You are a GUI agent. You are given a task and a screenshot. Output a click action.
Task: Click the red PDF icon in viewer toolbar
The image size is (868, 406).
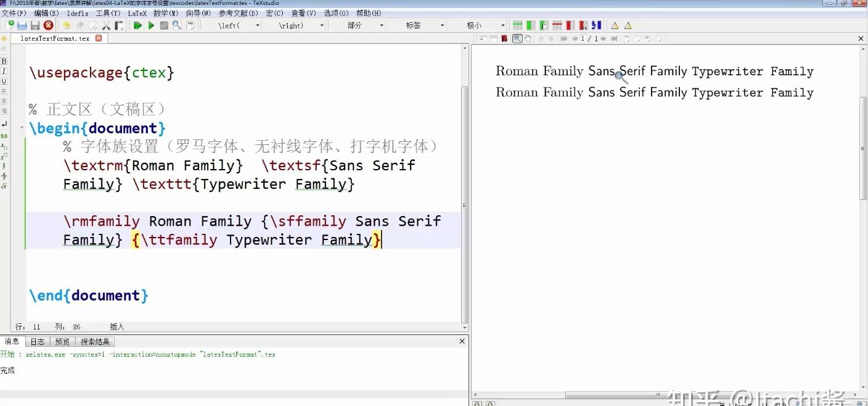(x=504, y=38)
